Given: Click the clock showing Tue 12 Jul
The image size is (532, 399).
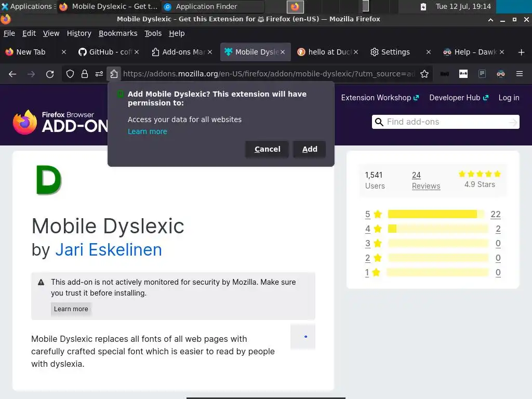Looking at the screenshot, I should (x=463, y=6).
